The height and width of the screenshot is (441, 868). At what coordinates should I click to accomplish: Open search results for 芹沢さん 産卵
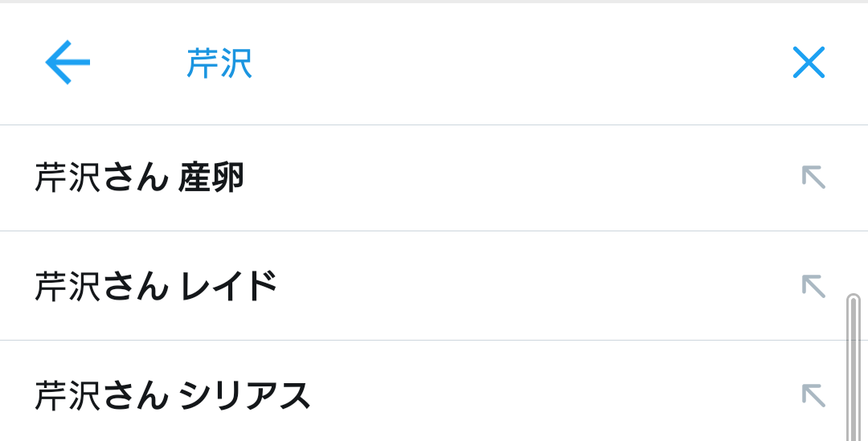(x=139, y=178)
